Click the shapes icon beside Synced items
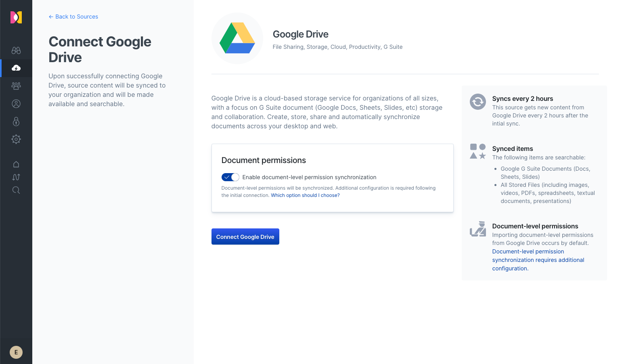The image size is (624, 364). 478,151
